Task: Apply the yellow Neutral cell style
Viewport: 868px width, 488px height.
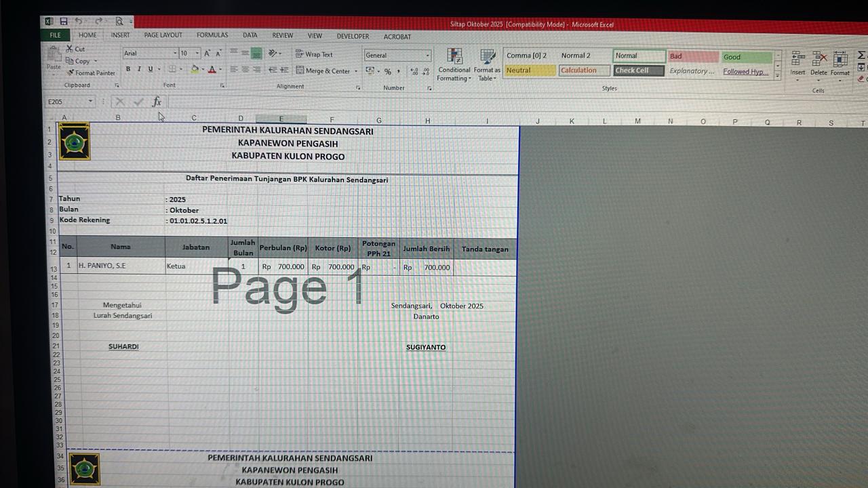Action: click(530, 70)
